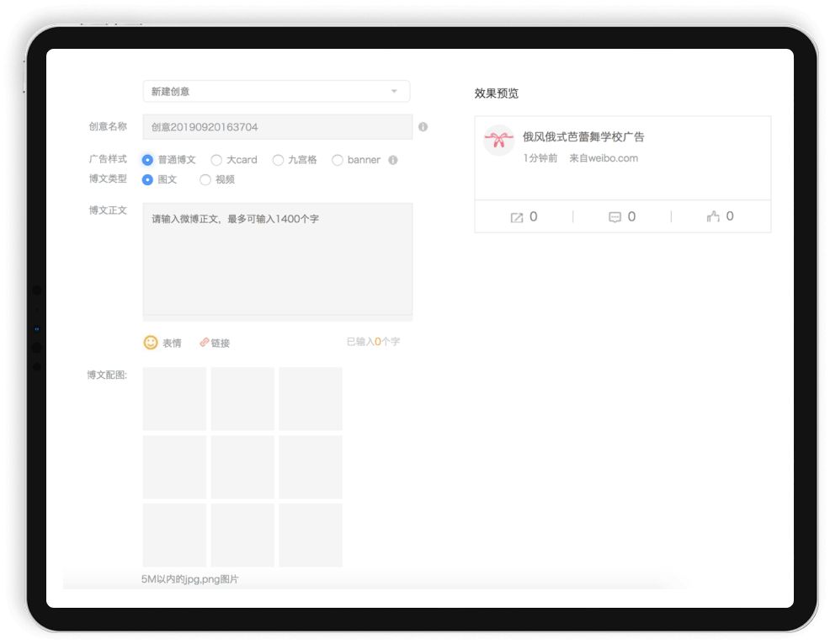Image resolution: width=830 pixels, height=644 pixels.
Task: Click the 创意名称 input field
Action: pos(277,127)
